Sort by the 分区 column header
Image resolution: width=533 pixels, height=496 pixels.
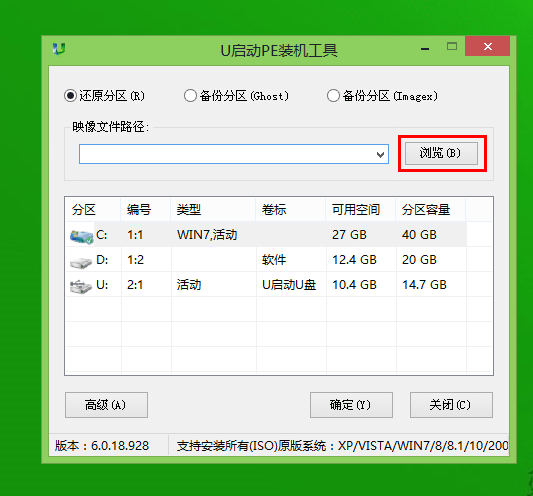pos(93,210)
